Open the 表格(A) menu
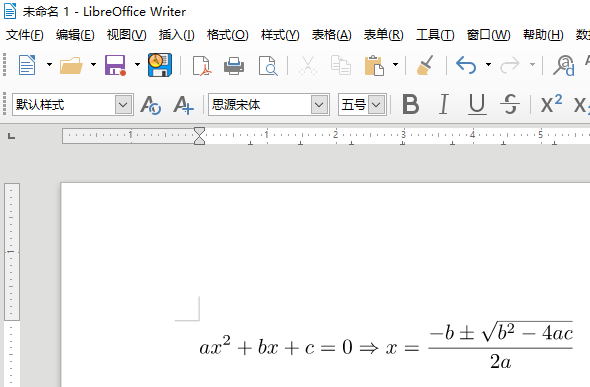 pos(331,35)
